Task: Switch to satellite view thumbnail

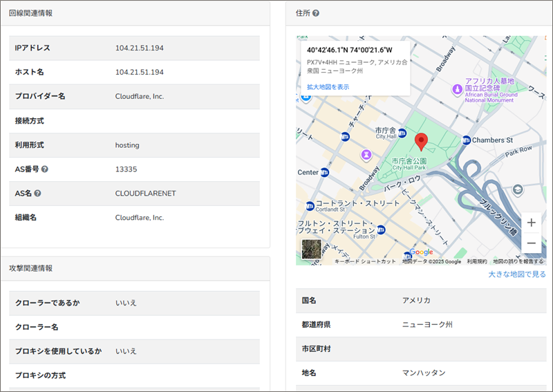Action: [311, 249]
